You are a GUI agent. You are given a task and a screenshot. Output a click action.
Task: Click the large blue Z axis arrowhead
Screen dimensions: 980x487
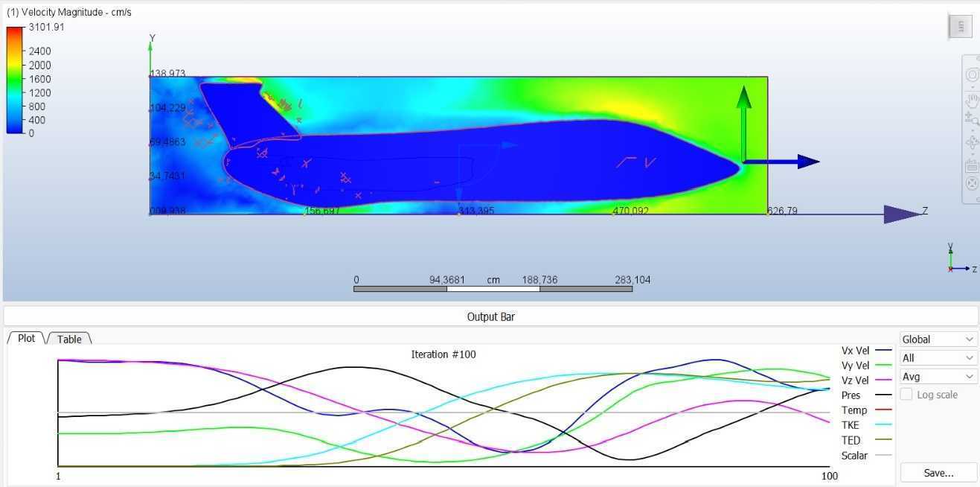tap(903, 214)
